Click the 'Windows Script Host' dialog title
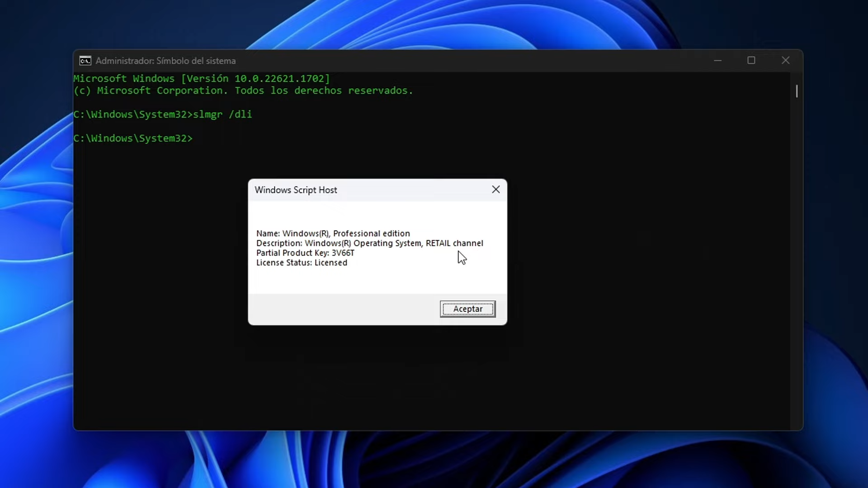Image resolution: width=868 pixels, height=488 pixels. [x=296, y=190]
